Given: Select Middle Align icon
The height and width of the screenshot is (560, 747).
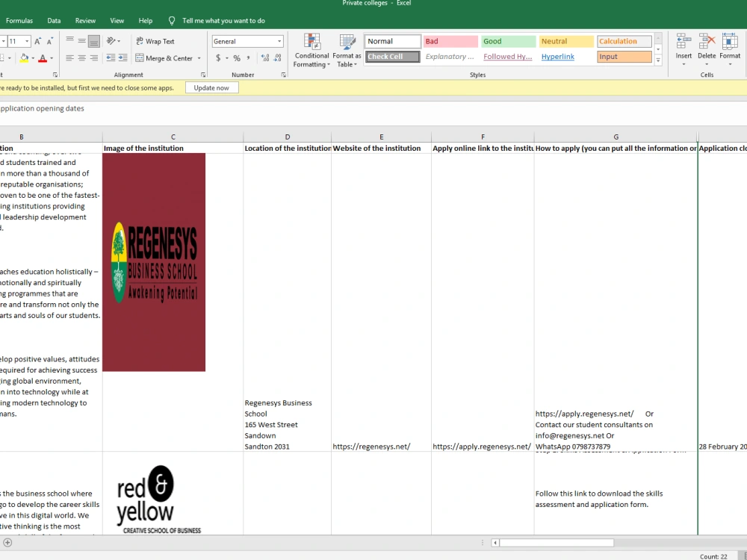Looking at the screenshot, I should [x=82, y=41].
